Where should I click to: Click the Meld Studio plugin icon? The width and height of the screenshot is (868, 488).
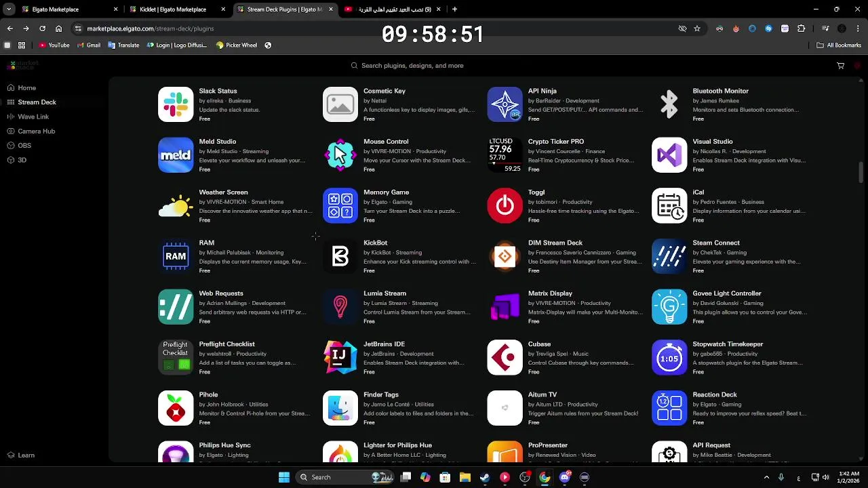click(x=176, y=155)
